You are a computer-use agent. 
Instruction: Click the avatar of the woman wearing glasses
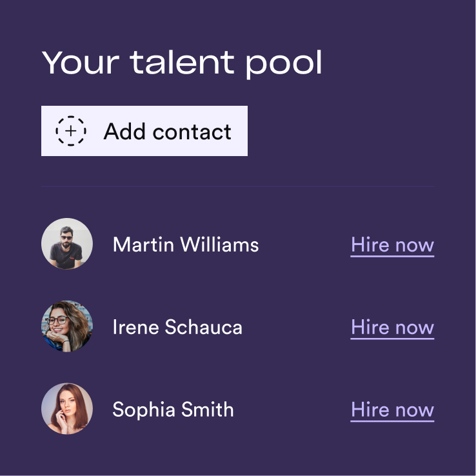(x=67, y=326)
